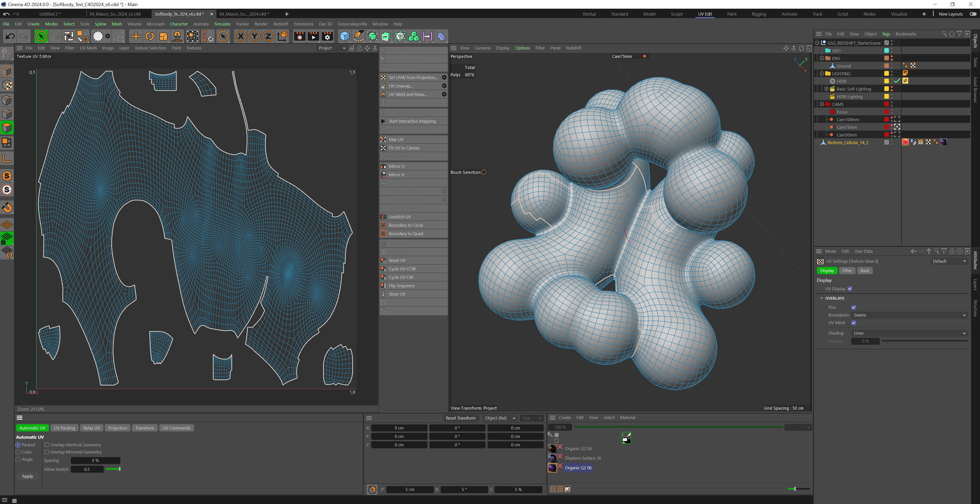
Task: Select the Rotate tool icon
Action: (x=150, y=36)
